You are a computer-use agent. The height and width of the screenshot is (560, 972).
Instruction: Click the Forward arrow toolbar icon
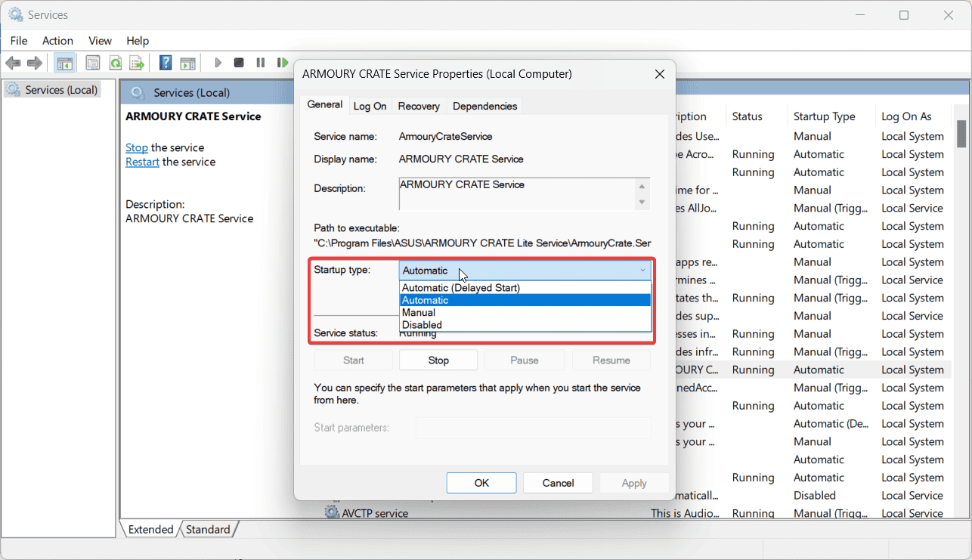tap(35, 63)
